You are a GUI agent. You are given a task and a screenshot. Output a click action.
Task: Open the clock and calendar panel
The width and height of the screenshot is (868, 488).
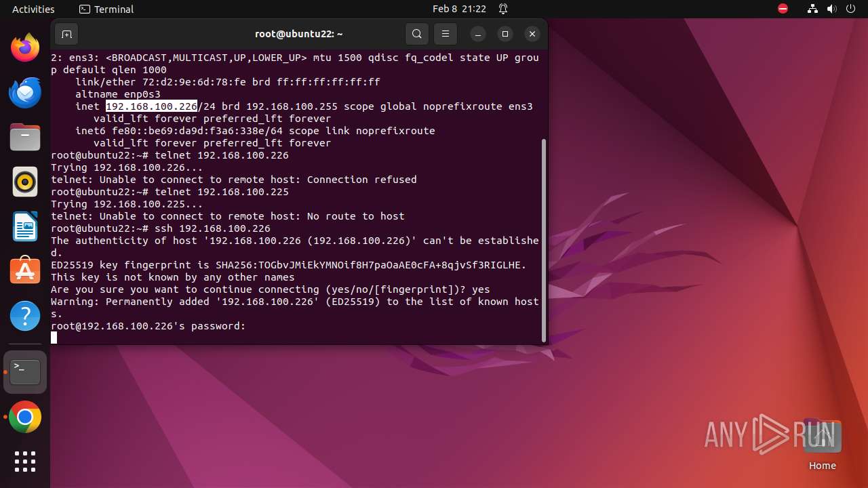459,9
